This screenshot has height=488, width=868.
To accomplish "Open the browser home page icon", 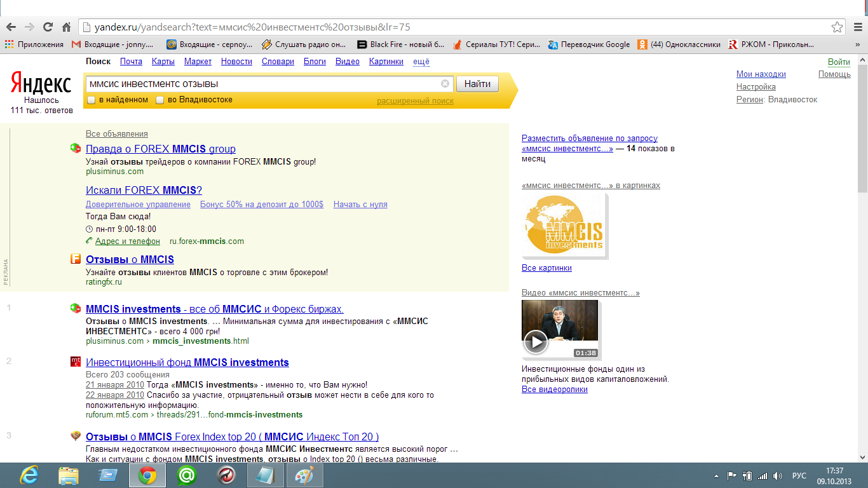I will (x=66, y=27).
